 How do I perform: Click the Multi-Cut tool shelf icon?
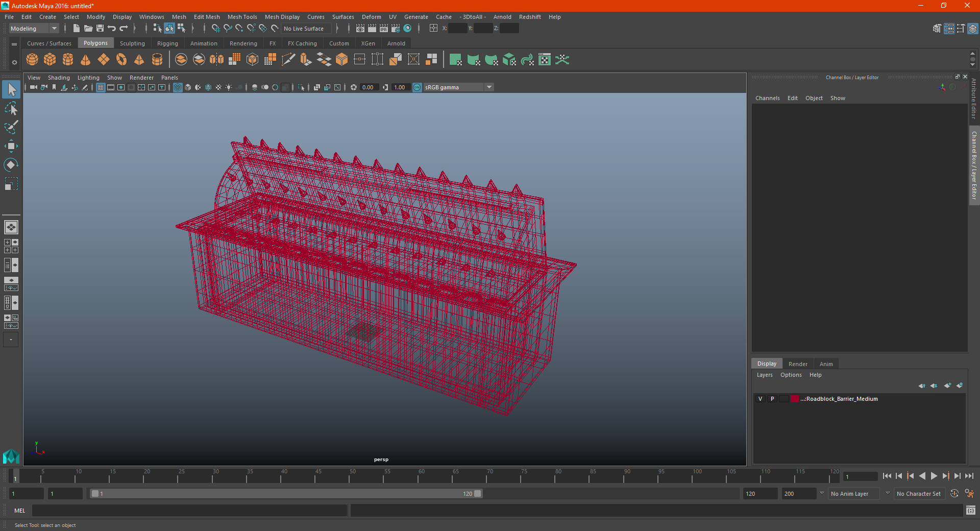[x=288, y=60]
